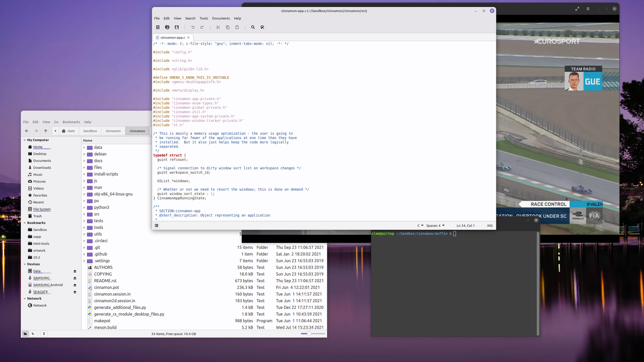Expand the src folder tree arrow
The height and width of the screenshot is (362, 644).
84,214
